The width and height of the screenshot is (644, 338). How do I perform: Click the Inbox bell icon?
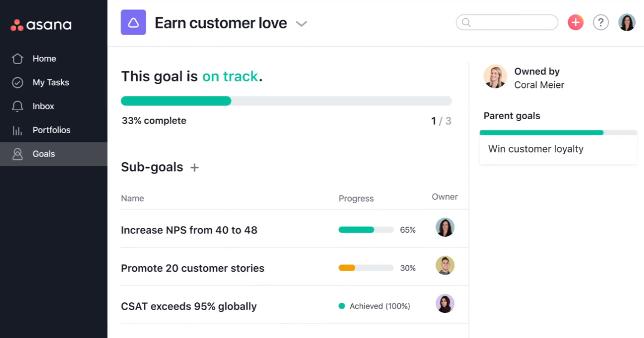click(x=18, y=106)
